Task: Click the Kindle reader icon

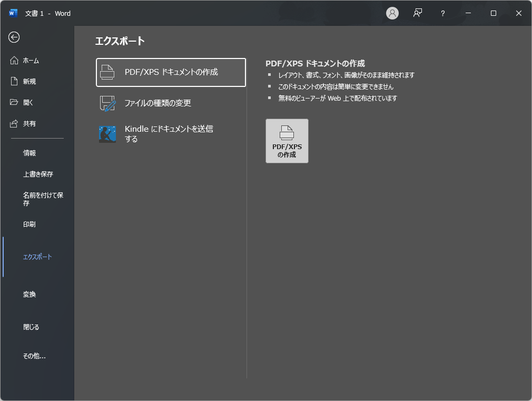Action: coord(107,134)
